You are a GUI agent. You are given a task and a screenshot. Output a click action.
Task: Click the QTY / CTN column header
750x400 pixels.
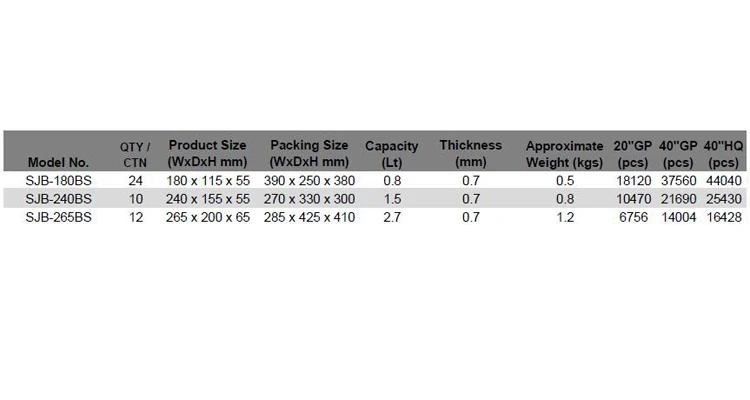[x=134, y=153]
